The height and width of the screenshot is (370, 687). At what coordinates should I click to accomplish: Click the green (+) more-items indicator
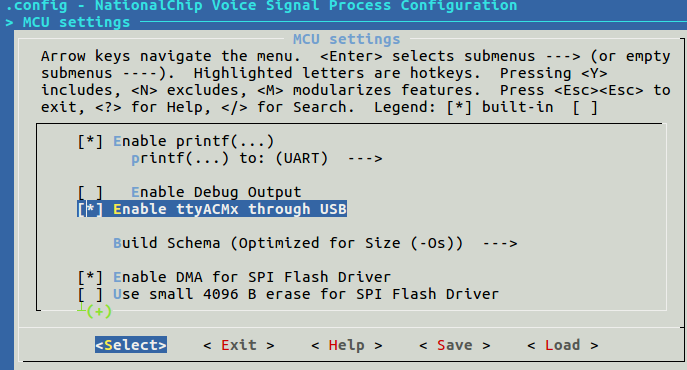click(x=99, y=311)
